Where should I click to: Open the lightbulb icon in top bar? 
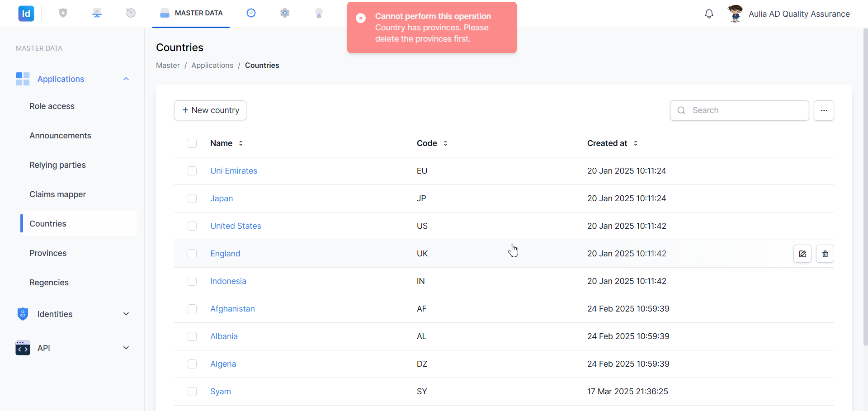[x=319, y=13]
